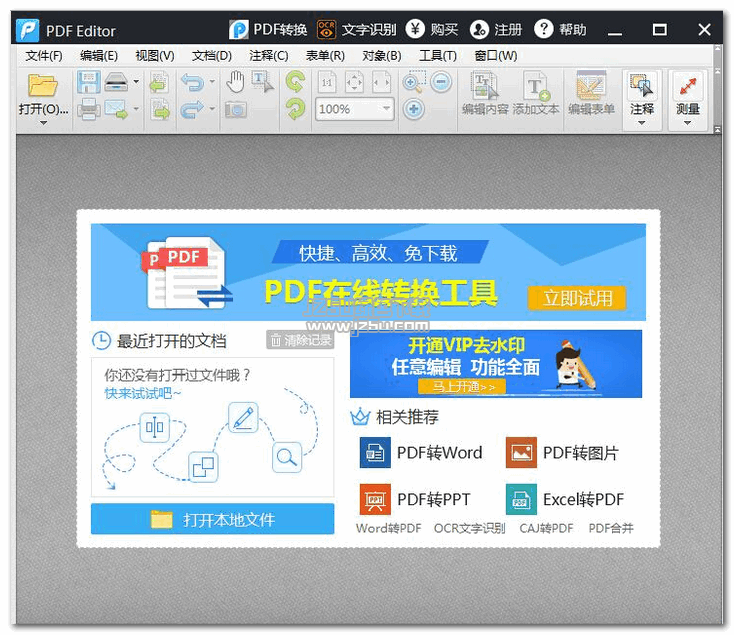Open the 视图(V) menu
The image size is (734, 635).
pos(155,56)
